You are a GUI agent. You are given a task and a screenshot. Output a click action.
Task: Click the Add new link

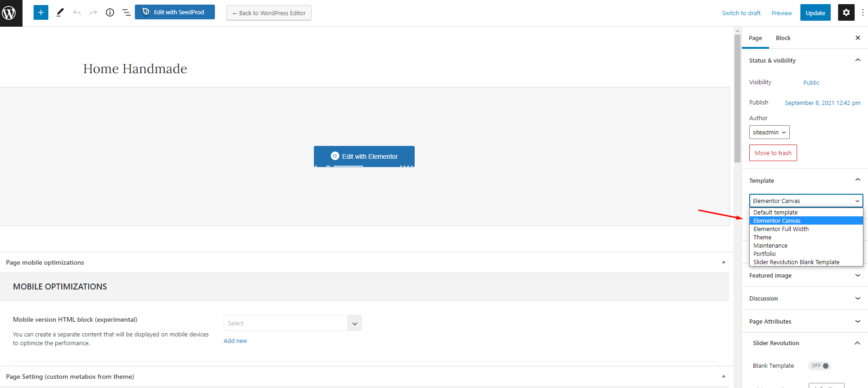tap(235, 341)
